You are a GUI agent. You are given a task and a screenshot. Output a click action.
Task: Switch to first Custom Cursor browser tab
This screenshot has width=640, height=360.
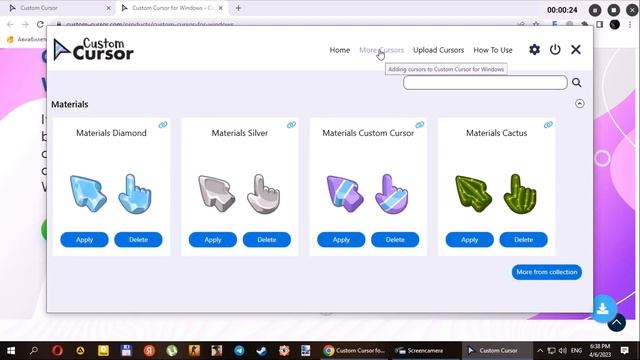click(60, 8)
